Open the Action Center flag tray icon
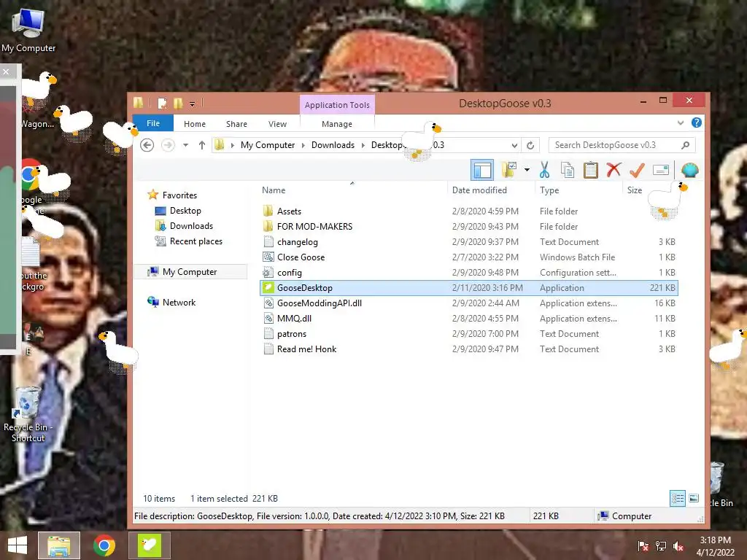Viewport: 747px width, 560px height. coord(643,546)
